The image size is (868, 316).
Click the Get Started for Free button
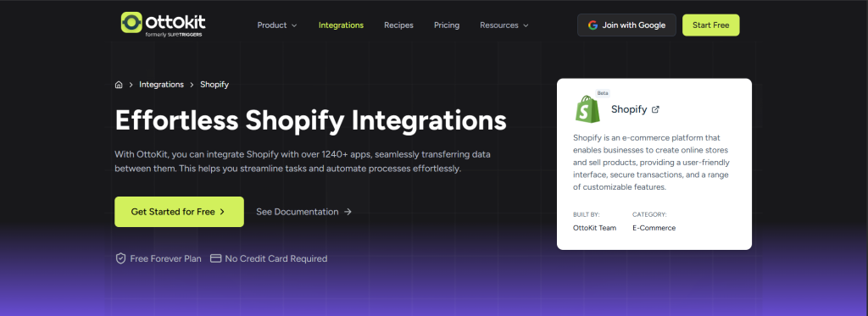coord(180,212)
